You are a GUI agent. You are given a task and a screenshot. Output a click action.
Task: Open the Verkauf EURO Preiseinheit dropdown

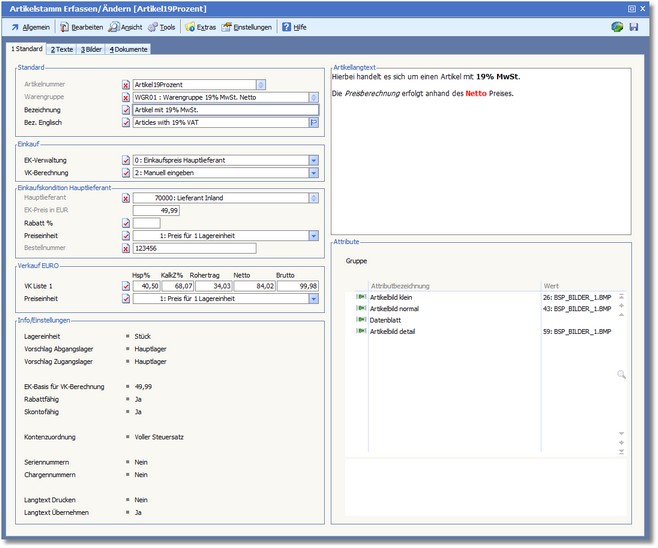313,298
